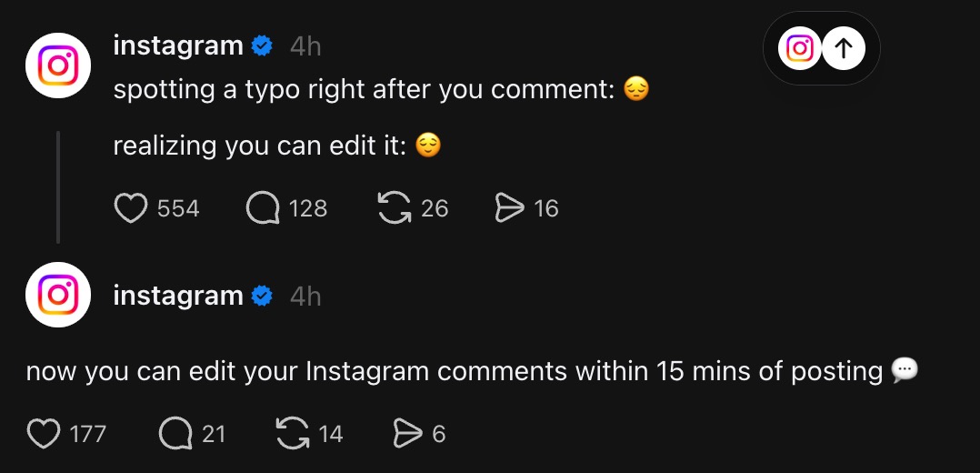Viewport: 980px width, 473px height.
Task: Open replies on the 128-comment post
Action: (x=263, y=208)
